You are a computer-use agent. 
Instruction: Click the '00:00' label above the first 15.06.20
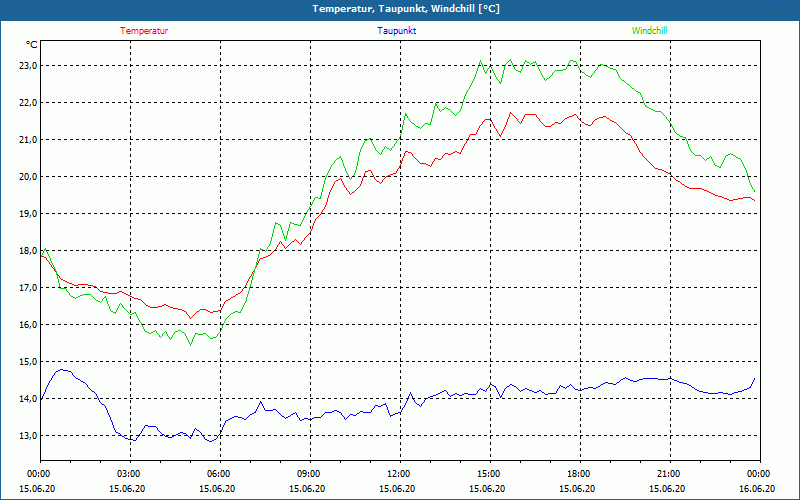pos(38,474)
